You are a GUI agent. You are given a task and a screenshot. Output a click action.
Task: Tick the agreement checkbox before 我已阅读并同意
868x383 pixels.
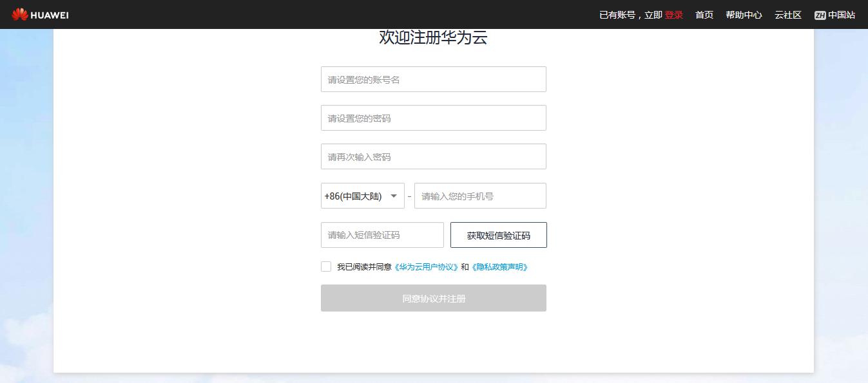(326, 266)
